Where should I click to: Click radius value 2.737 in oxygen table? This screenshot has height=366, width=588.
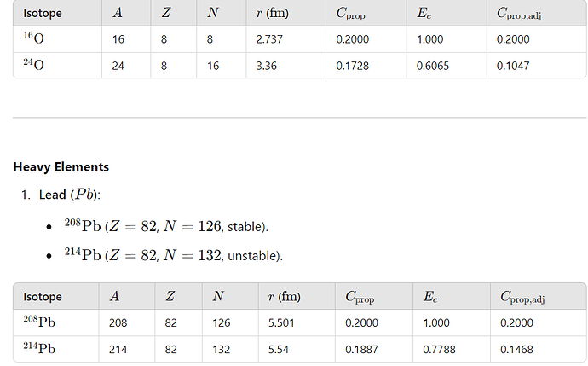[269, 39]
